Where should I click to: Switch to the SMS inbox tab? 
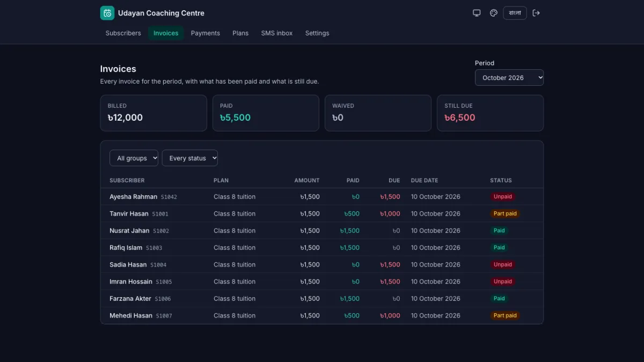(277, 33)
